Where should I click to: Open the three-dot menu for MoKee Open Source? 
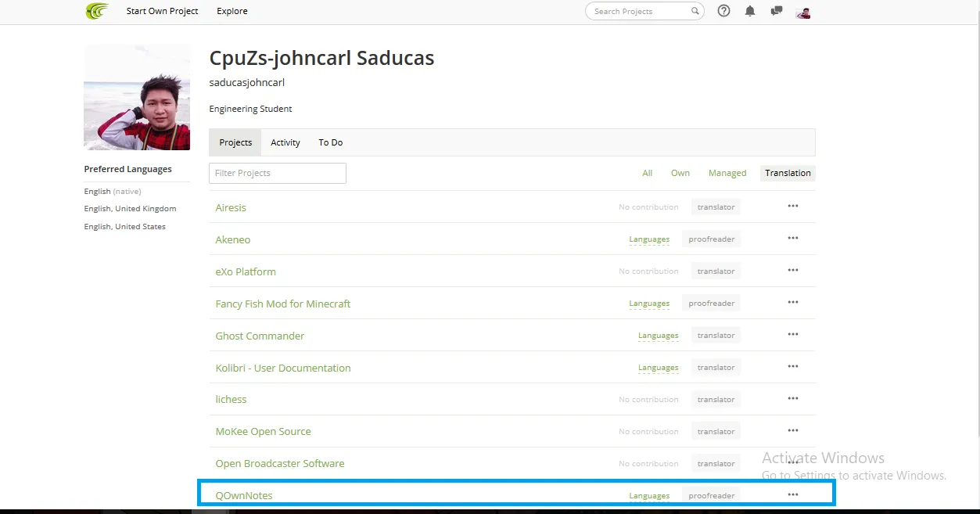[x=793, y=430]
